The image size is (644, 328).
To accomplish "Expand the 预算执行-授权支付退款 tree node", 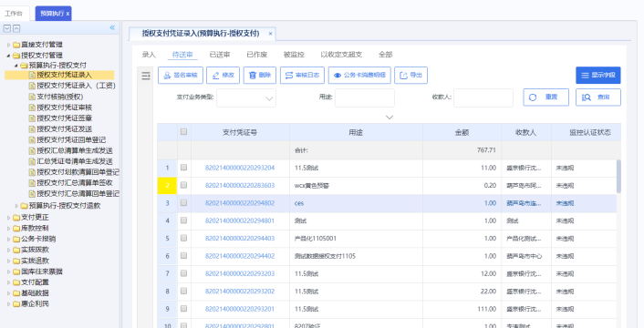I will click(16, 206).
